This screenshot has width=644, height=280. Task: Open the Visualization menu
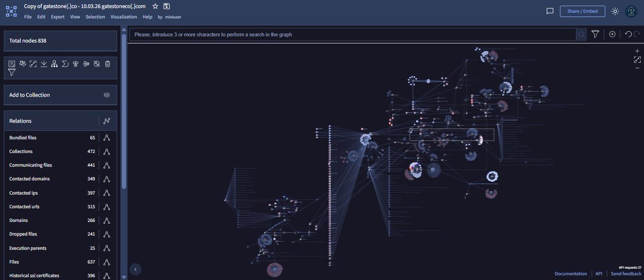(x=124, y=17)
